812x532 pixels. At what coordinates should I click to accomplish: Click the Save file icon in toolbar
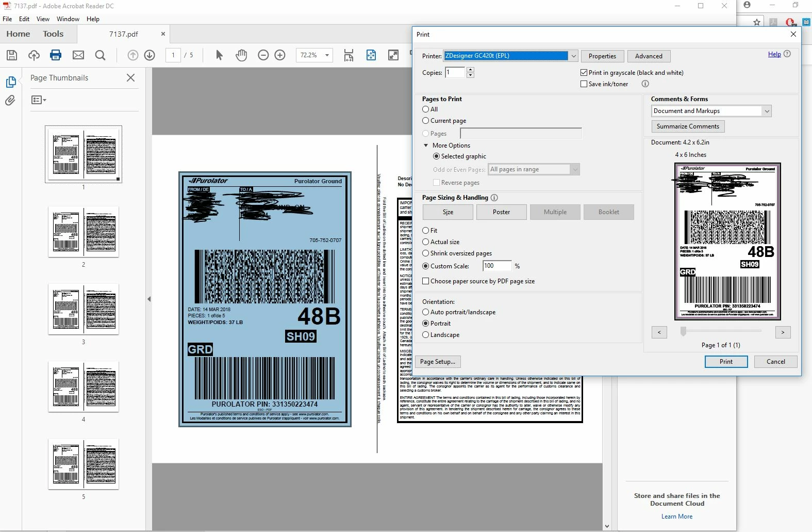[12, 55]
